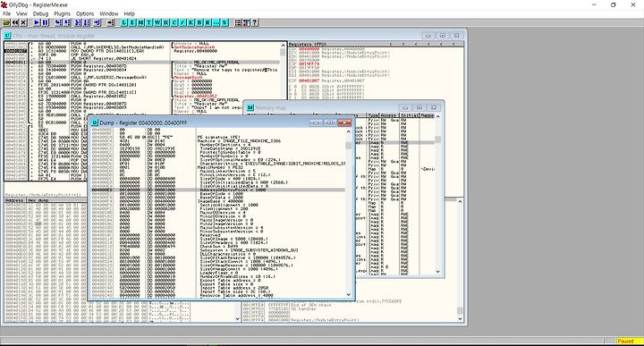Image resolution: width=644 pixels, height=346 pixels.
Task: Click down arrow of Memory map scrollbar
Action: 437,272
